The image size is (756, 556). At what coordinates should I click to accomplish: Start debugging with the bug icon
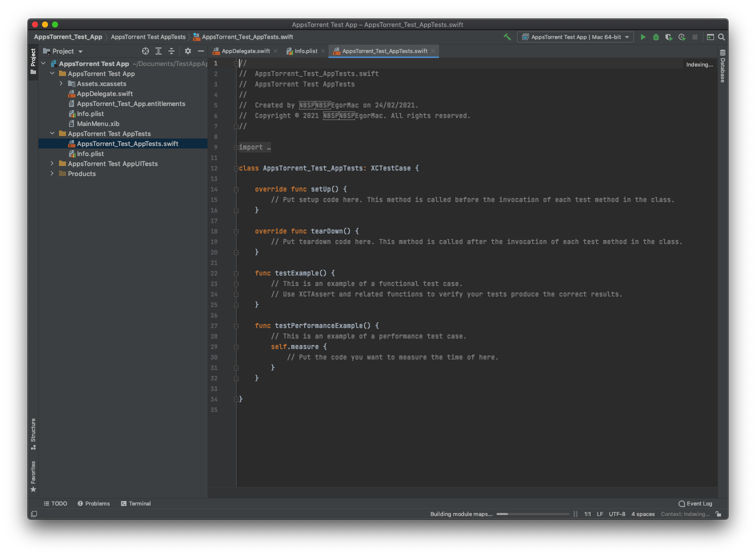click(656, 37)
